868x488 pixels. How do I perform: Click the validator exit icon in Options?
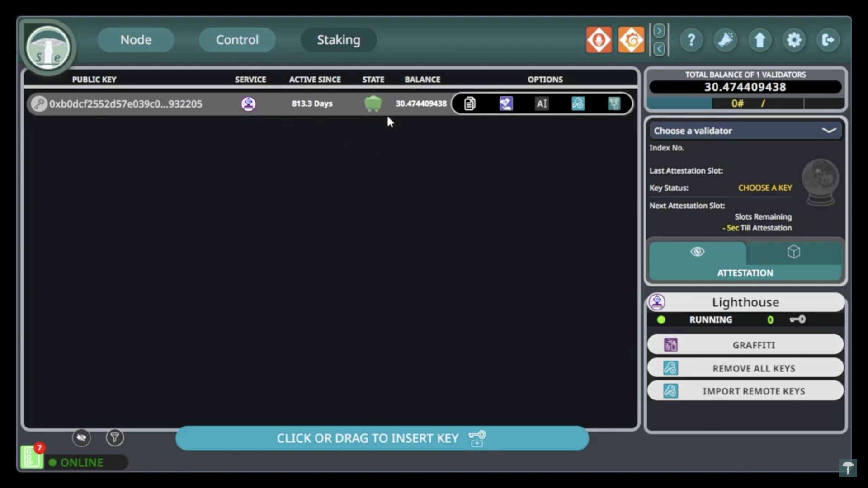[x=613, y=103]
